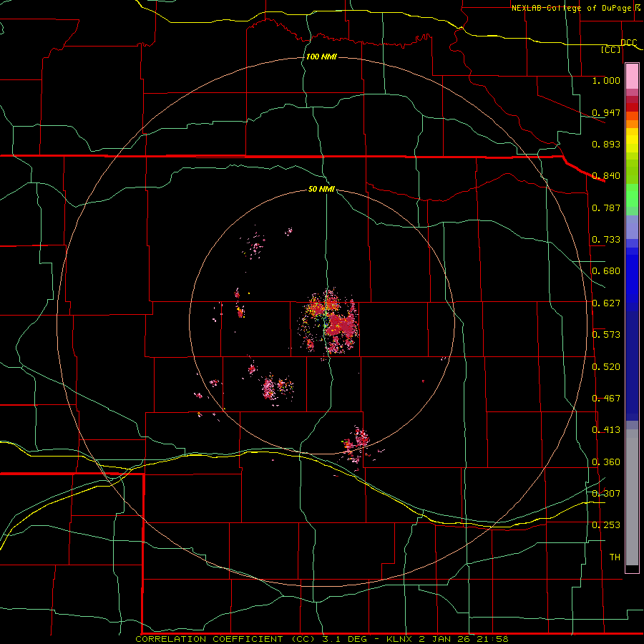
Task: Select the 0.947 scale value
Action: point(606,112)
